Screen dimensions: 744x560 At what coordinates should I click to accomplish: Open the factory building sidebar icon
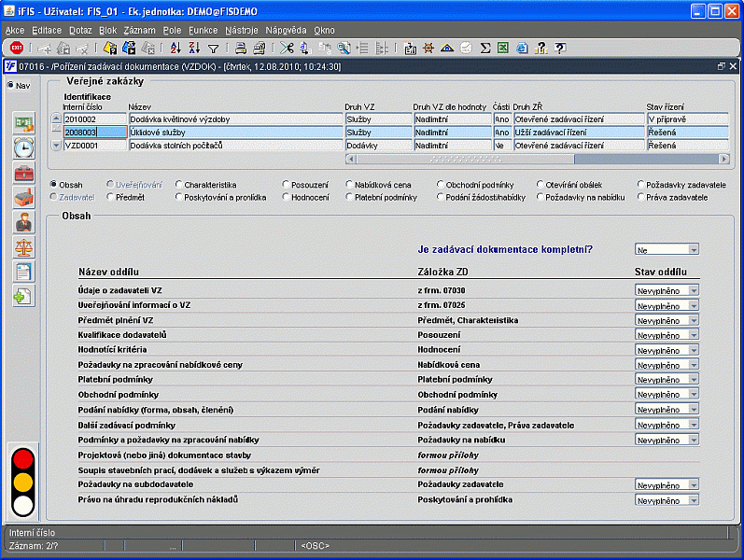click(x=23, y=198)
